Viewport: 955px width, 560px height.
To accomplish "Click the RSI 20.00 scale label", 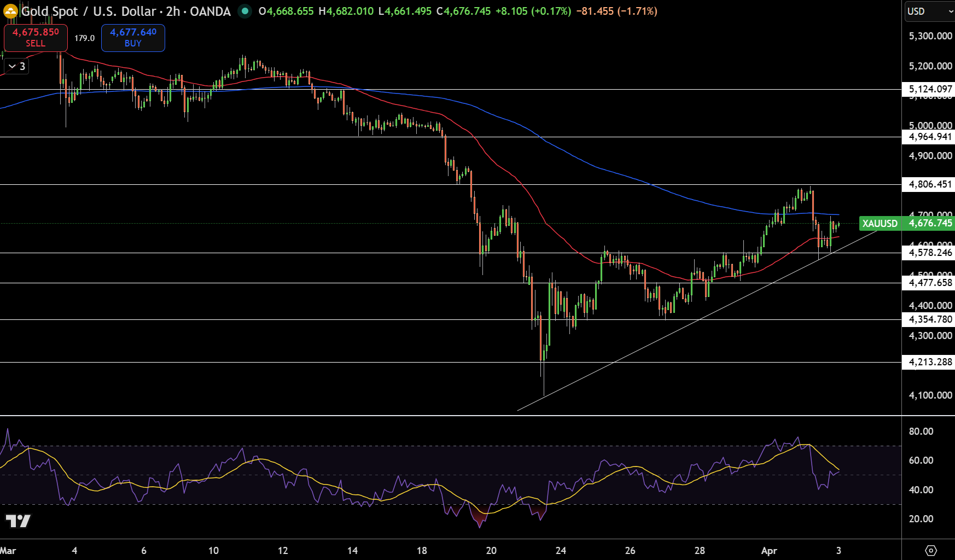I will click(x=921, y=519).
